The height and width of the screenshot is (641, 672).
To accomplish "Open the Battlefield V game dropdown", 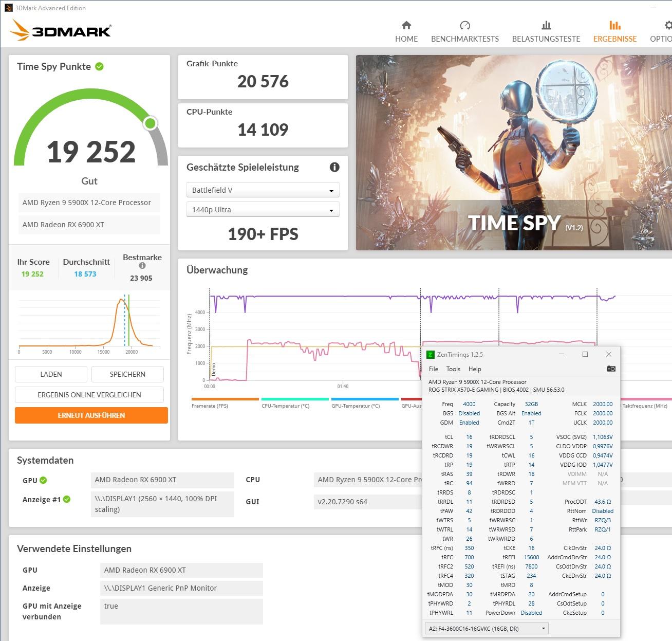I will [263, 190].
